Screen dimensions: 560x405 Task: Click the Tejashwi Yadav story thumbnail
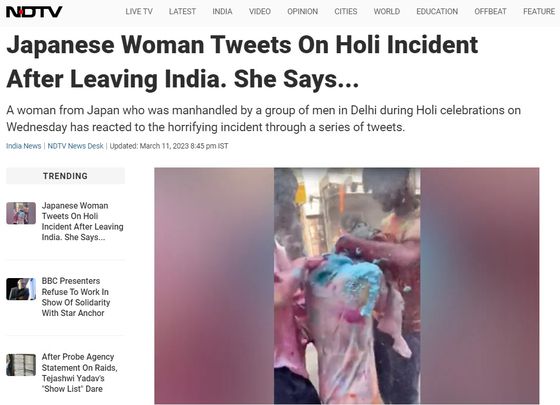[x=21, y=365]
